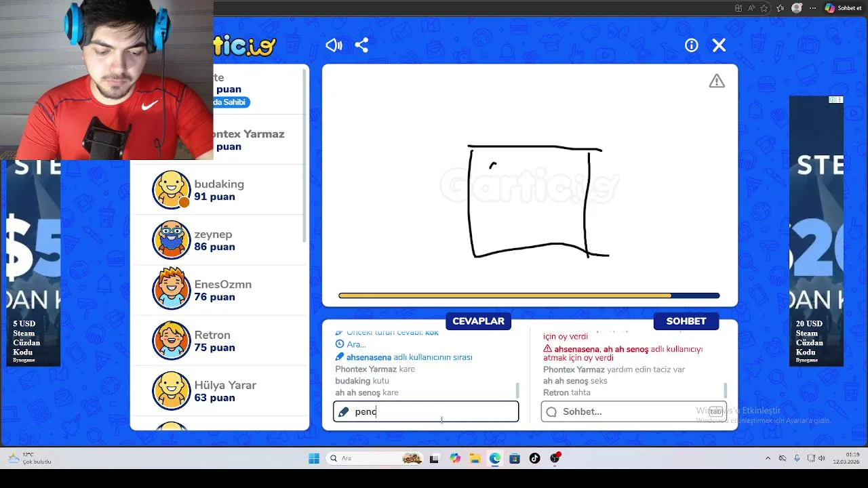Click the microphone tray icon
The height and width of the screenshot is (488, 868).
click(x=797, y=458)
